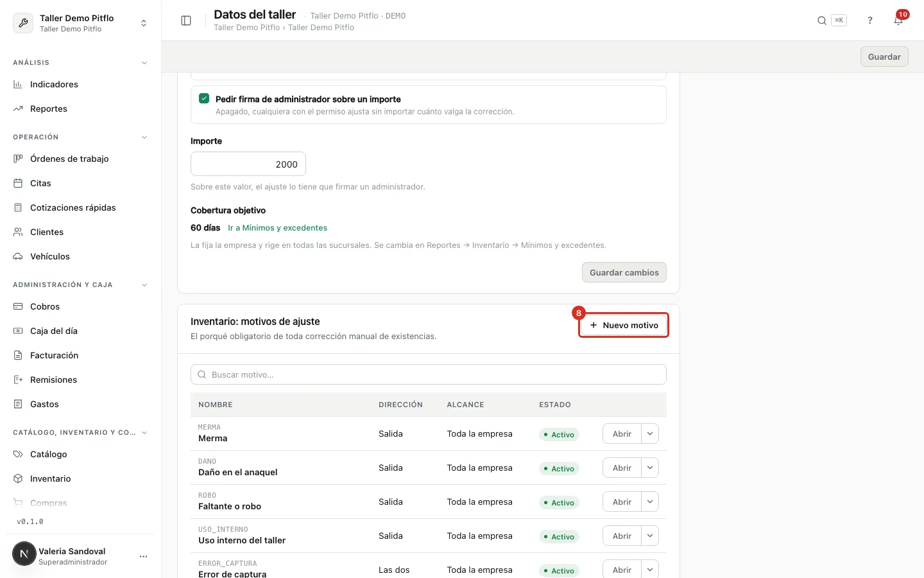Click Abrir for Daño en el anaquel

tap(622, 468)
